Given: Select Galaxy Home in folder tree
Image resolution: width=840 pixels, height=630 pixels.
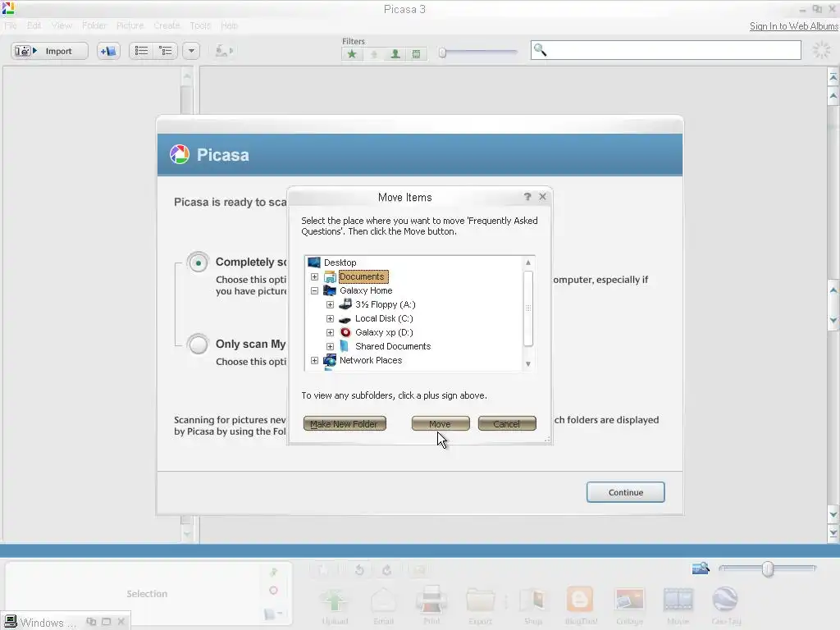Looking at the screenshot, I should (366, 290).
